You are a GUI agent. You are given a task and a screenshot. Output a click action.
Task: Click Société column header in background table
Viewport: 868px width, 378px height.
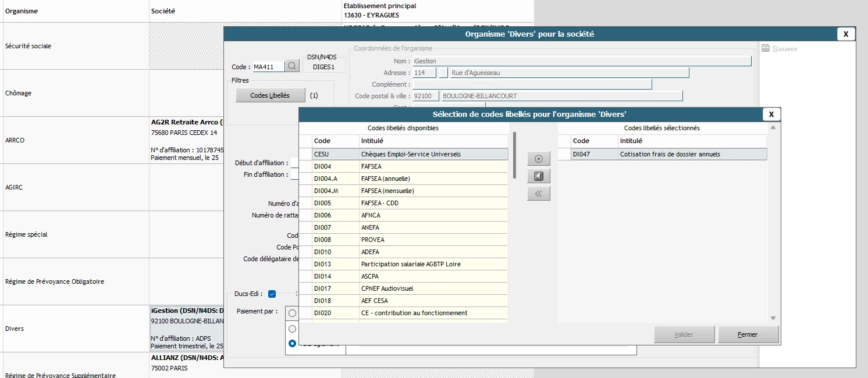click(245, 11)
